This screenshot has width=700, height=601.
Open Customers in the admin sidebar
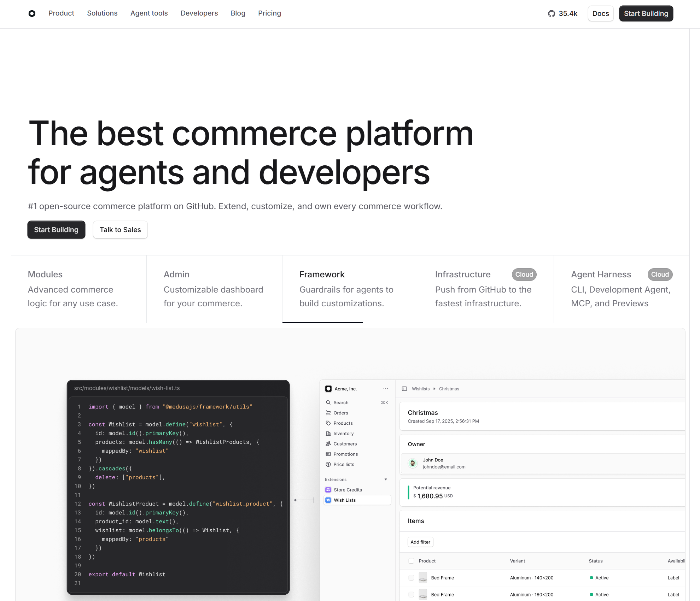(357, 443)
